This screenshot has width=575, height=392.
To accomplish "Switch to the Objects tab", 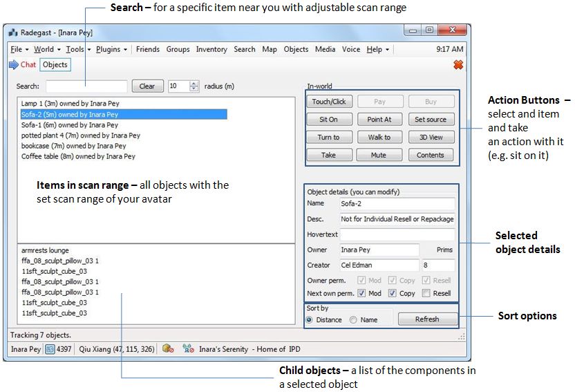I will click(x=55, y=65).
